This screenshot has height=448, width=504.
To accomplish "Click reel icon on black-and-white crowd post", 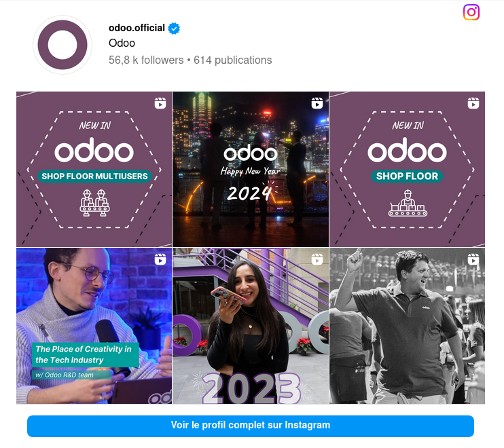I will (473, 259).
